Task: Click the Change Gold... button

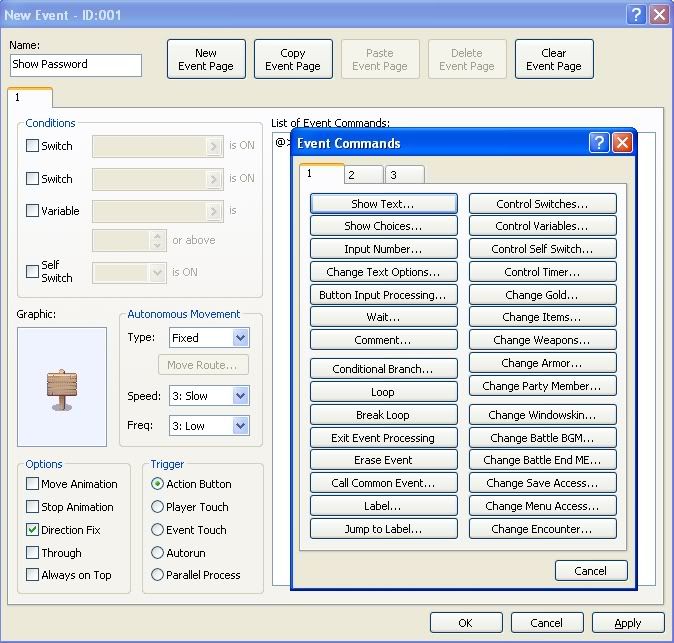Action: pyautogui.click(x=542, y=295)
